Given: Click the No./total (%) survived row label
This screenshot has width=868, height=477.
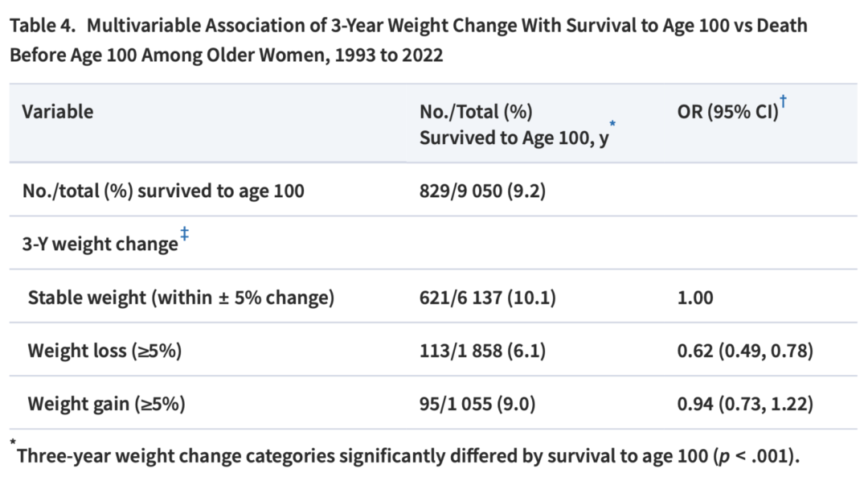Looking at the screenshot, I should click(x=162, y=191).
